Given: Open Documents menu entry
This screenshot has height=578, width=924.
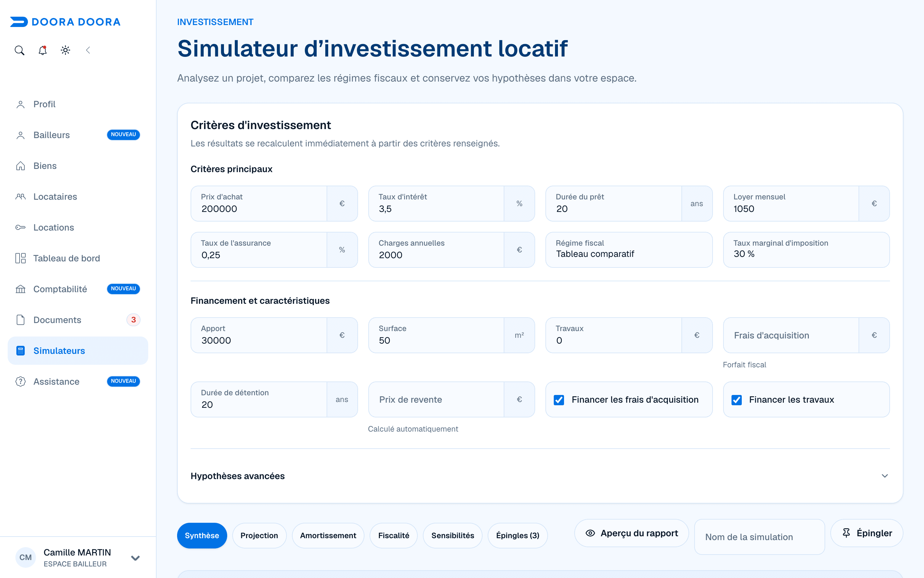Looking at the screenshot, I should click(78, 320).
